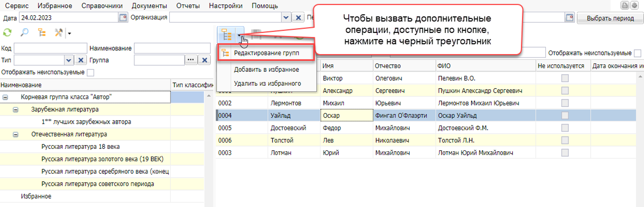Image resolution: width=644 pixels, height=207 pixels.
Task: Toggle left Отображать неиспользуемые checkbox
Action: 90,73
